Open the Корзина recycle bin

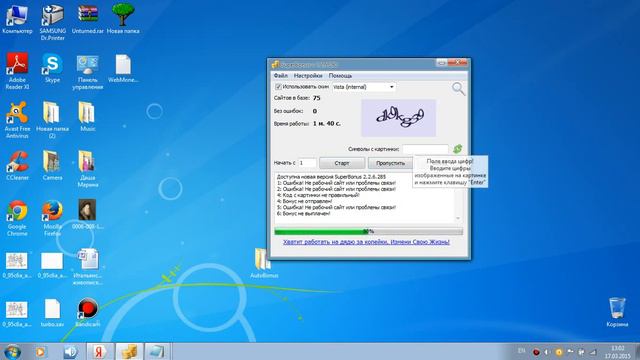coord(617,312)
